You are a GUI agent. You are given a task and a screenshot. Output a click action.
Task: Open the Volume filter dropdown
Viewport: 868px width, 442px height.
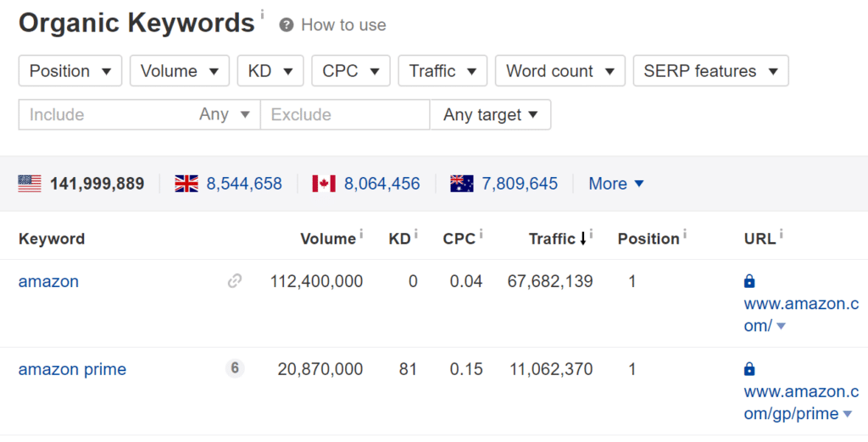179,71
